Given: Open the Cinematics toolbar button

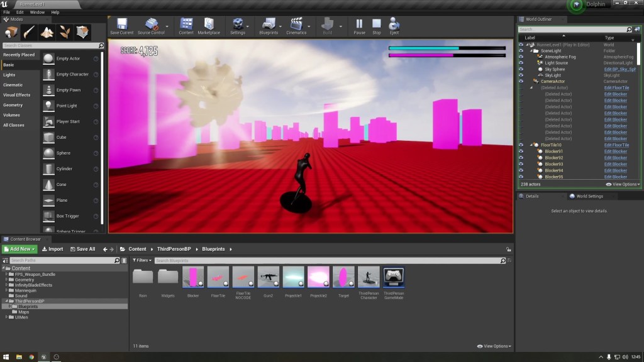Looking at the screenshot, I should click(296, 25).
